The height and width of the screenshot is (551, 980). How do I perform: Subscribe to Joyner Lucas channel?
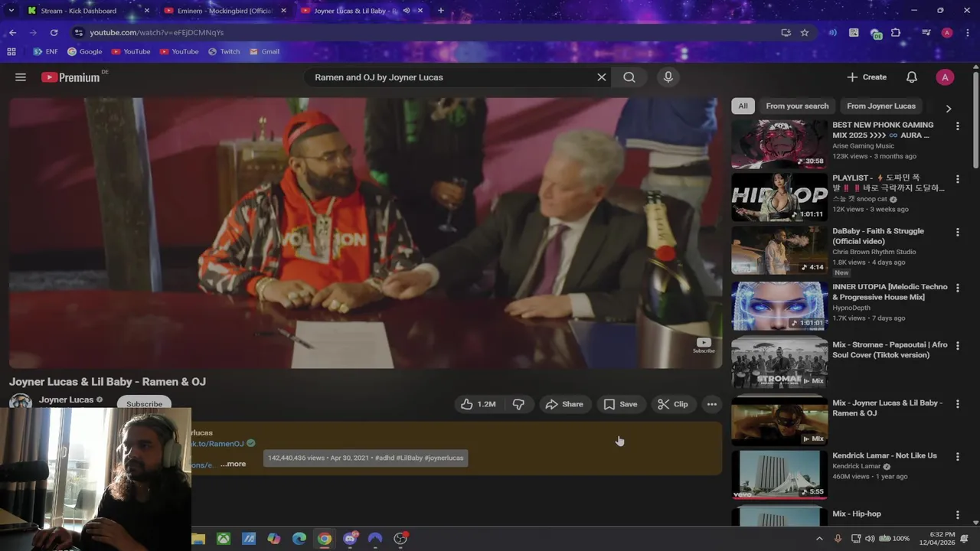click(144, 403)
